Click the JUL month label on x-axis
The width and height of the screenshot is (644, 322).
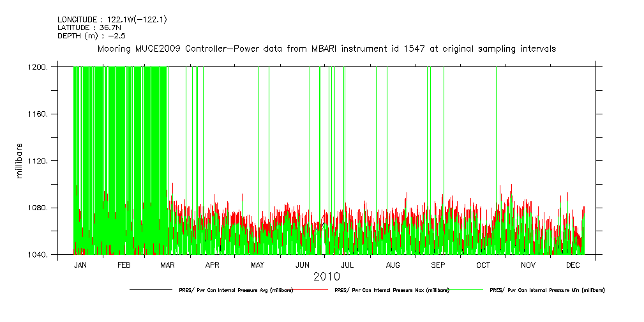pos(347,264)
